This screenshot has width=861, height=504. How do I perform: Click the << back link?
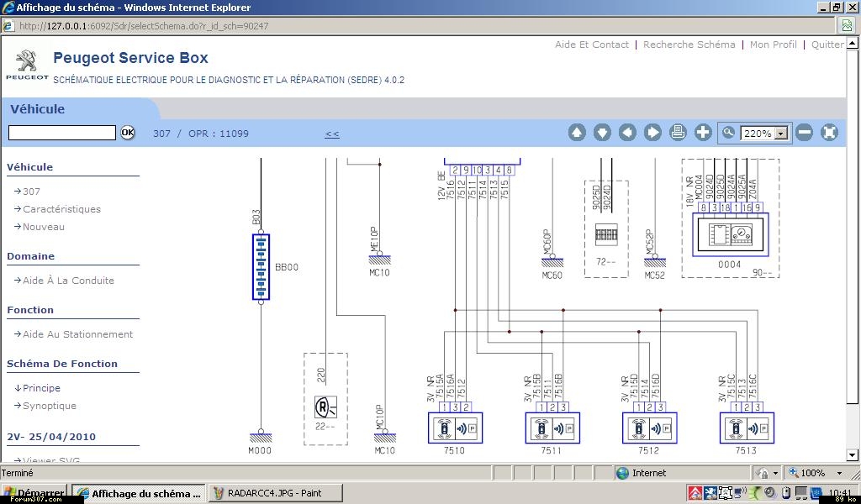[x=332, y=134]
